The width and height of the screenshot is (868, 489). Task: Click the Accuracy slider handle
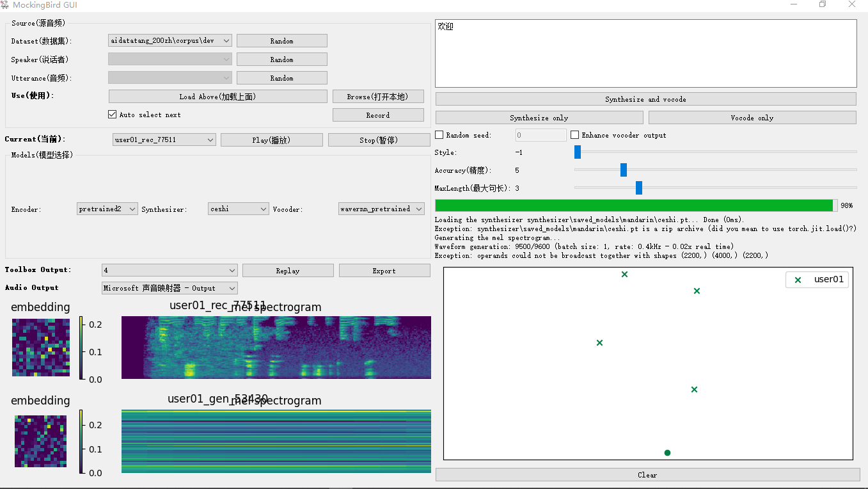click(624, 170)
